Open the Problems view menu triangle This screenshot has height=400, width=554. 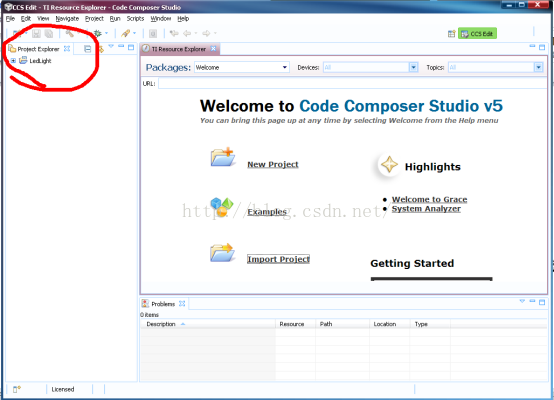[522, 301]
